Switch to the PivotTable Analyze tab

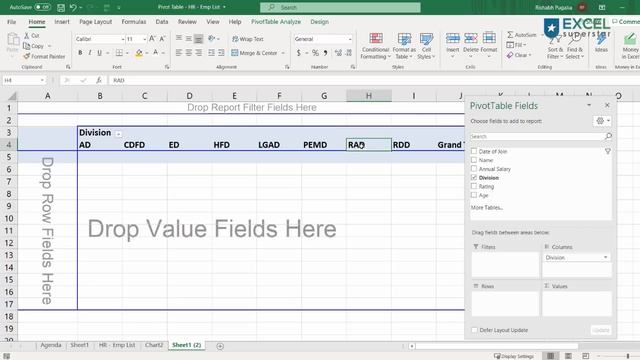pyautogui.click(x=276, y=22)
